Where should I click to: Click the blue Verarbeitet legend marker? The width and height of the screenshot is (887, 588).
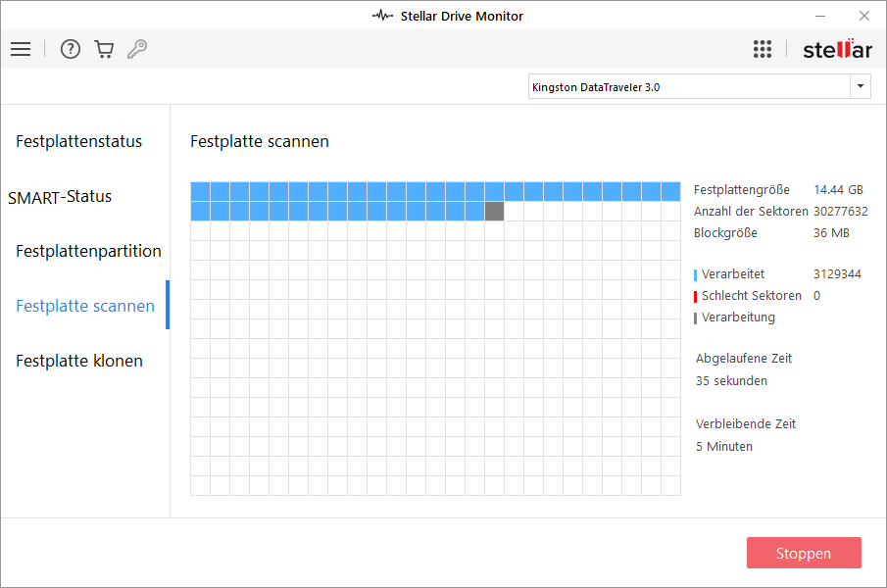tap(696, 274)
